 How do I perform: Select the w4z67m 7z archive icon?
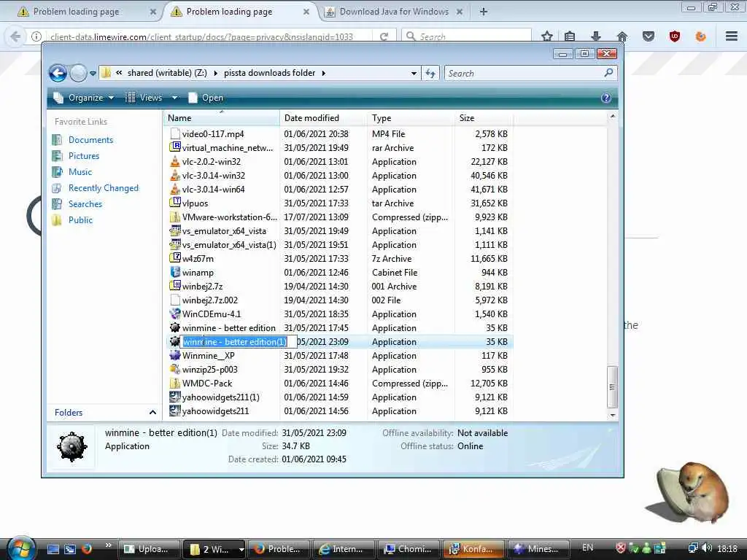(175, 259)
